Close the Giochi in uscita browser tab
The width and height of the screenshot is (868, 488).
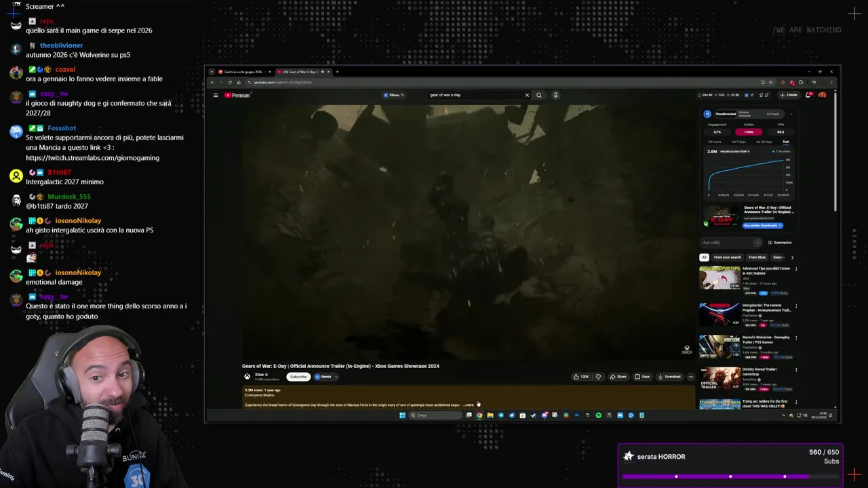pyautogui.click(x=269, y=72)
